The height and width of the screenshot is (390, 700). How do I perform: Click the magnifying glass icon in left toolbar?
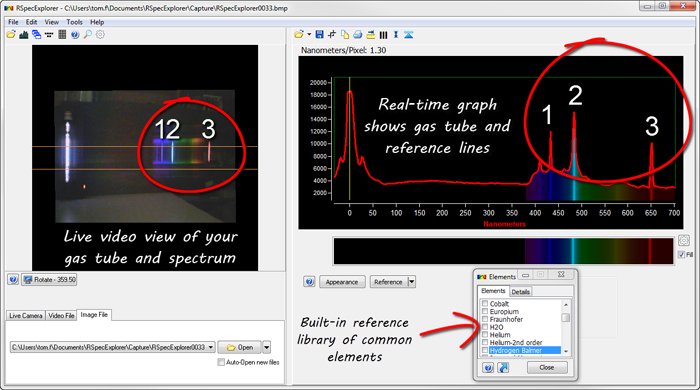(x=88, y=34)
